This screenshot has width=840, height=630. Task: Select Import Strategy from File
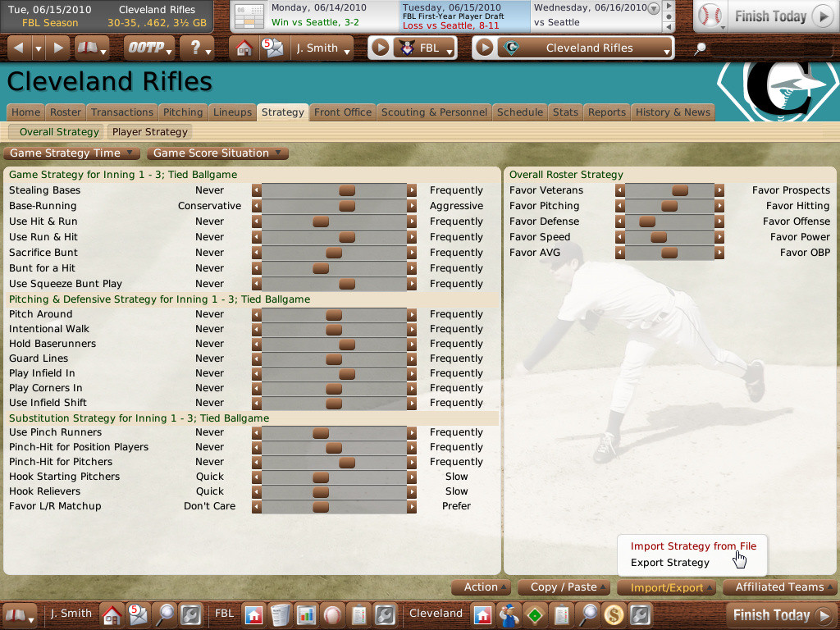[x=692, y=546]
